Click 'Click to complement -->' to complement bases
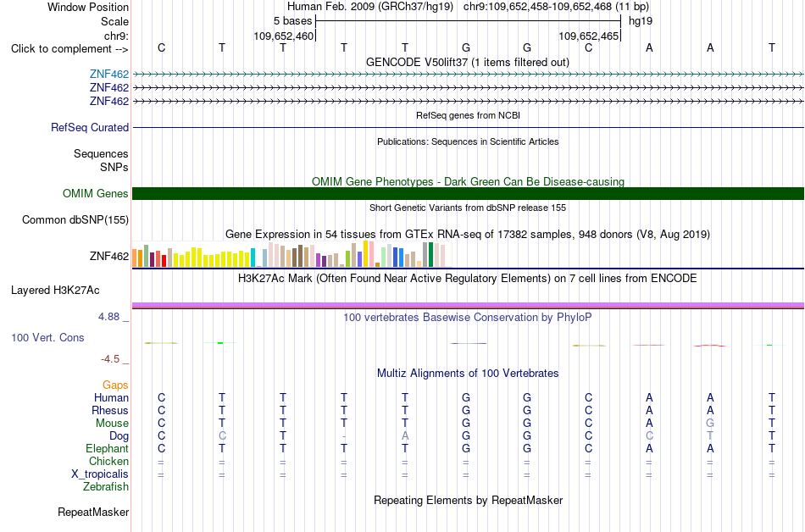The width and height of the screenshot is (805, 532). click(x=69, y=49)
